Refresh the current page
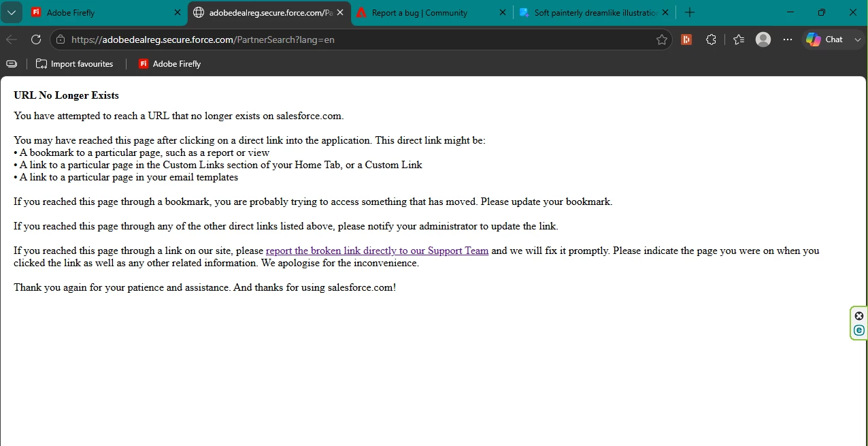The height and width of the screenshot is (446, 868). coord(36,39)
